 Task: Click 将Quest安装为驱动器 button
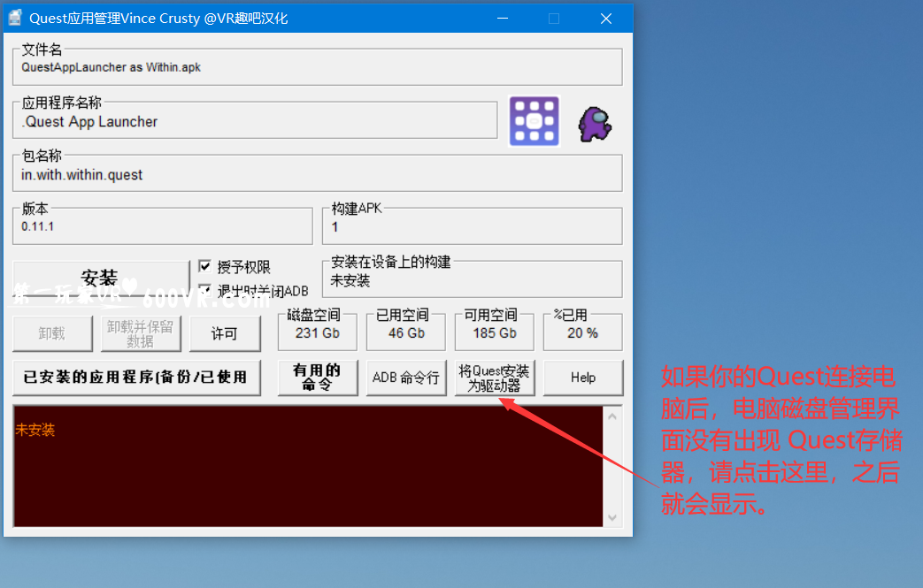pyautogui.click(x=495, y=378)
